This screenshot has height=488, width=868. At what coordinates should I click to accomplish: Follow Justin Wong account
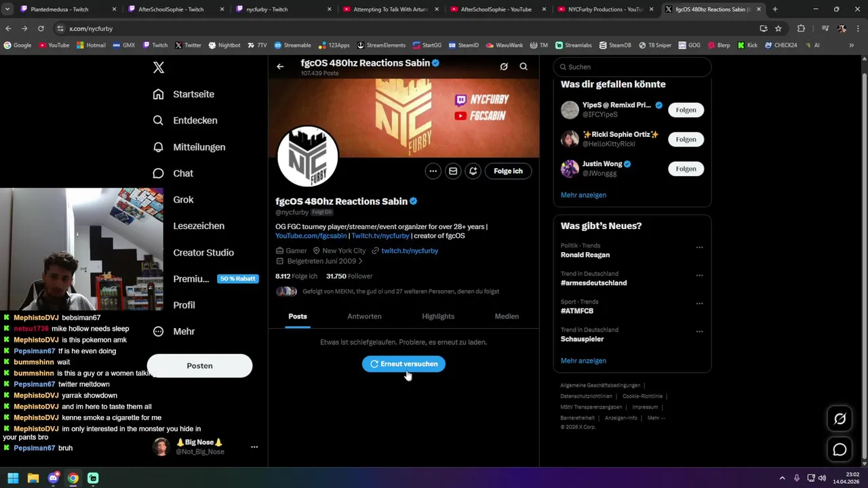(686, 169)
